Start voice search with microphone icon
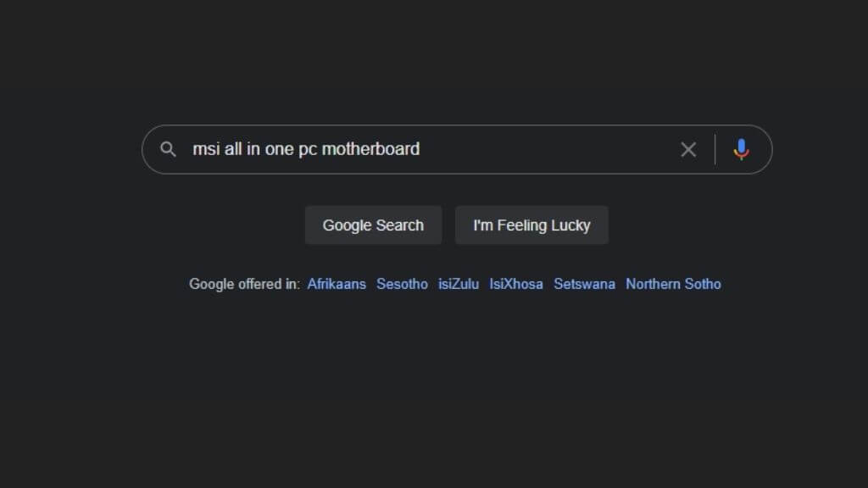Image resolution: width=868 pixels, height=488 pixels. (x=741, y=150)
